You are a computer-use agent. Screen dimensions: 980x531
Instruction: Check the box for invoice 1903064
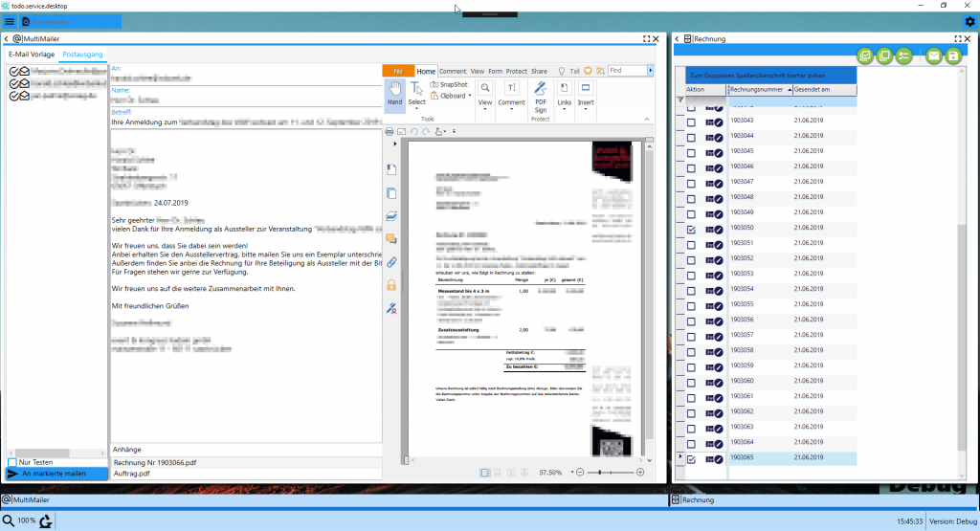[691, 444]
